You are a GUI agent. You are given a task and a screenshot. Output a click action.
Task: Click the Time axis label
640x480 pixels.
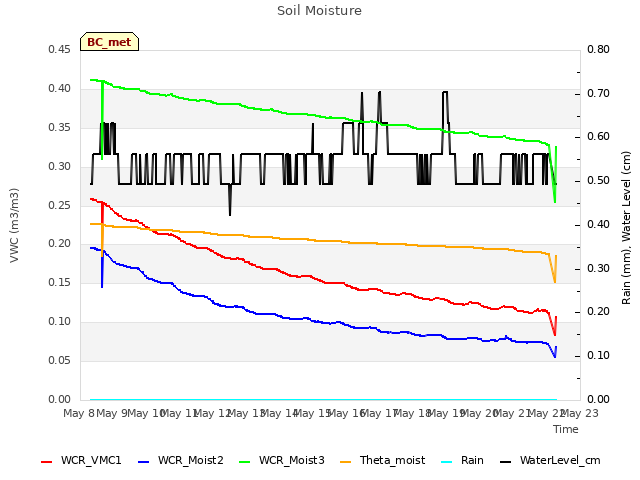[x=566, y=429]
